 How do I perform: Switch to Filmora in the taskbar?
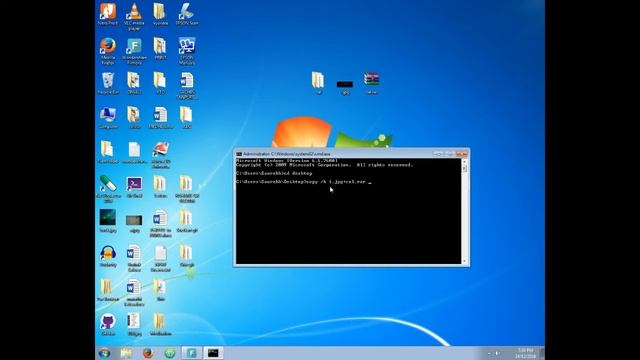(191, 353)
